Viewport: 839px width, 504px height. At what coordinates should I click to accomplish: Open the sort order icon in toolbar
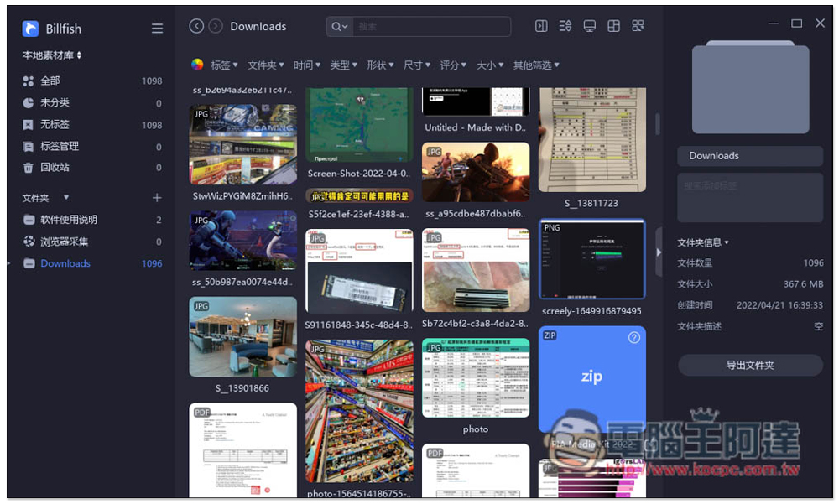coord(565,27)
